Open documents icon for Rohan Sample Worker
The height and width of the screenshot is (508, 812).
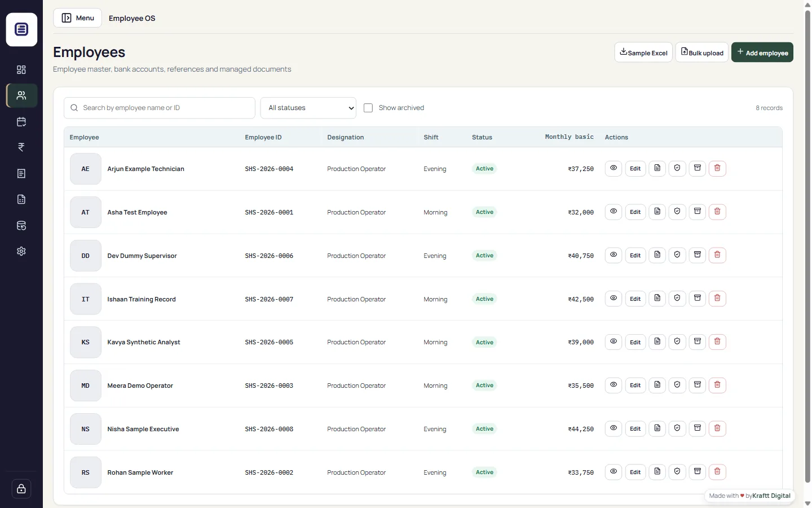coord(657,472)
